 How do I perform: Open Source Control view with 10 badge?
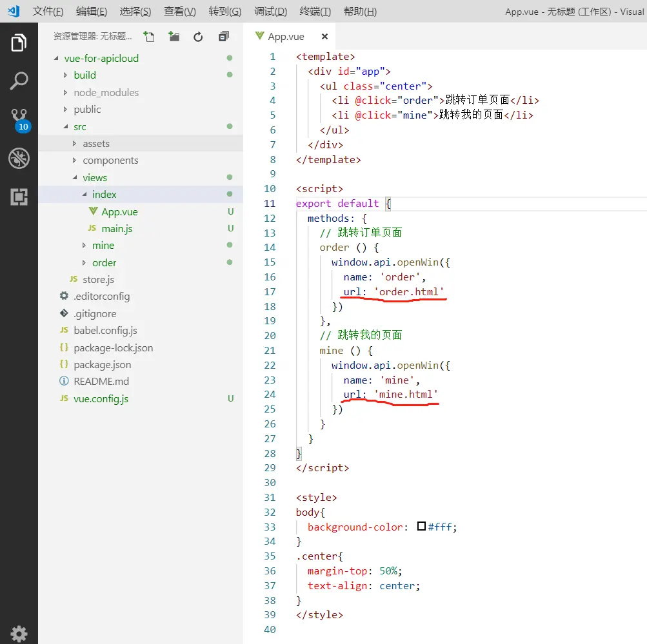[x=19, y=121]
